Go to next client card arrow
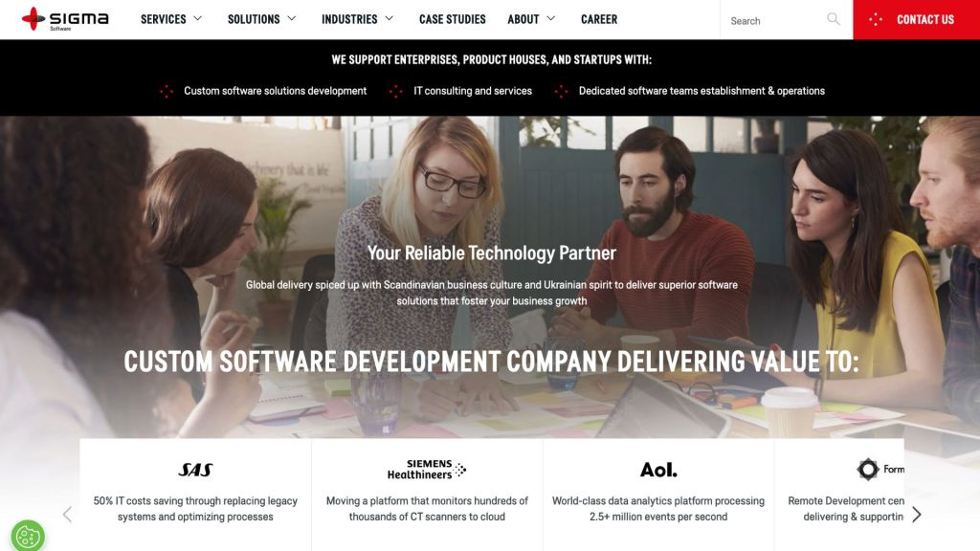Image resolution: width=980 pixels, height=551 pixels. [916, 514]
